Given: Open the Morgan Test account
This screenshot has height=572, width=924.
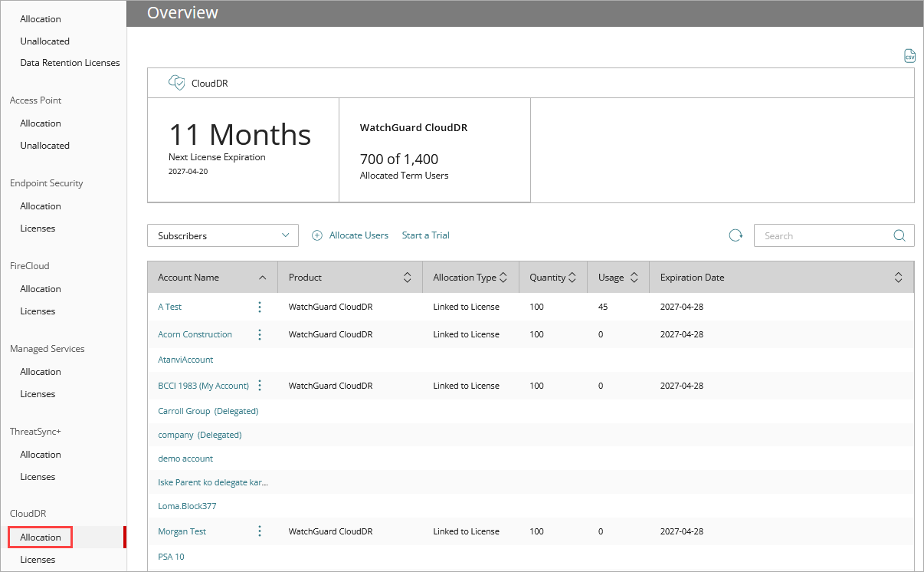Looking at the screenshot, I should click(182, 531).
